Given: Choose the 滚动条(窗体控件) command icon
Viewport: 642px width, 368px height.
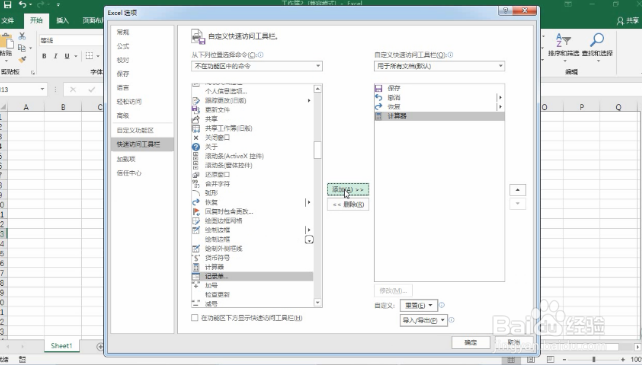Looking at the screenshot, I should click(x=196, y=165).
